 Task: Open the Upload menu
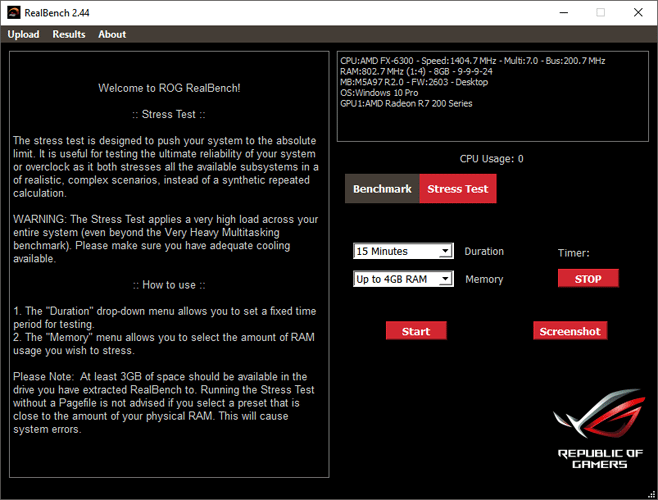click(x=24, y=34)
